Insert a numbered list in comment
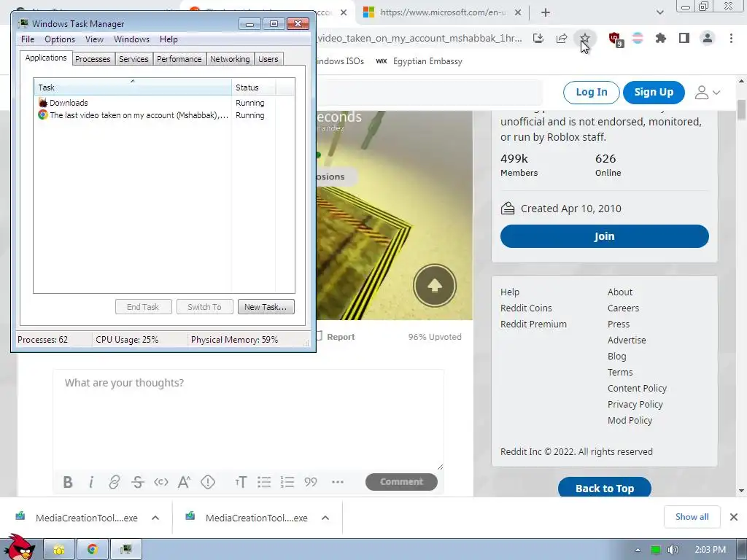Screen dimensions: 747x560 pos(287,482)
